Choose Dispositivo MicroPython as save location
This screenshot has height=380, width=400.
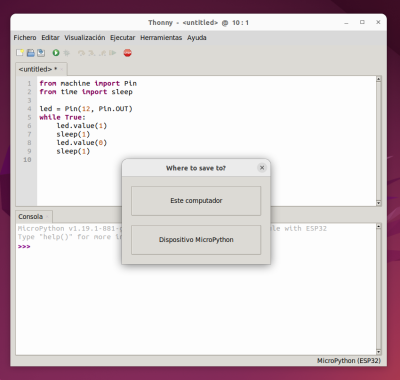(x=196, y=240)
